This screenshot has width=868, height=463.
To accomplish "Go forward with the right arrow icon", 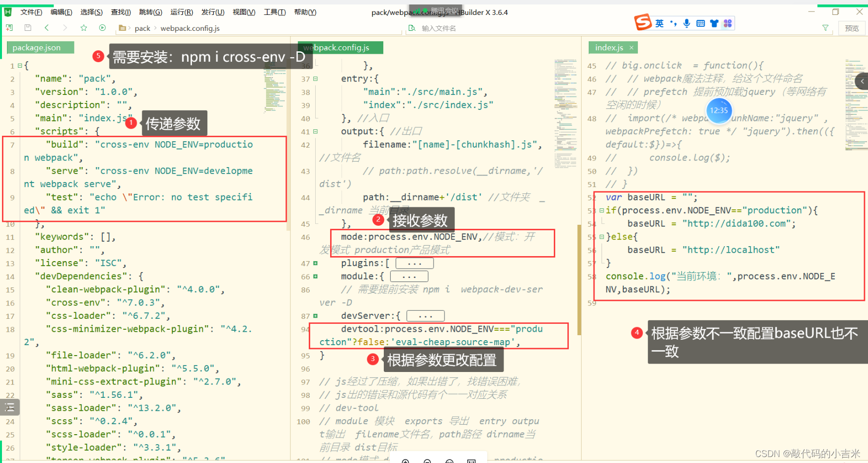I will pyautogui.click(x=65, y=28).
